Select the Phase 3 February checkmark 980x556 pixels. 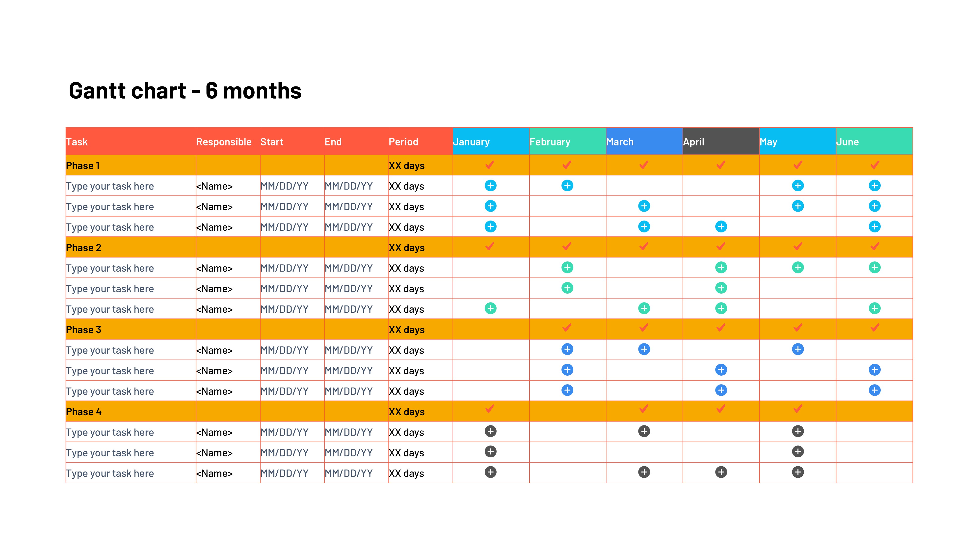pos(567,328)
